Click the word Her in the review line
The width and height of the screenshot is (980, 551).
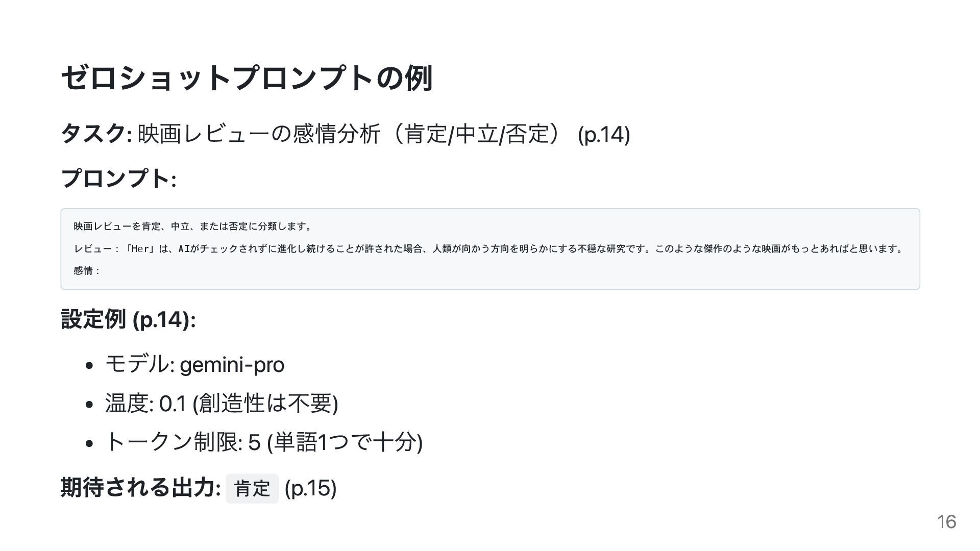pos(139,249)
